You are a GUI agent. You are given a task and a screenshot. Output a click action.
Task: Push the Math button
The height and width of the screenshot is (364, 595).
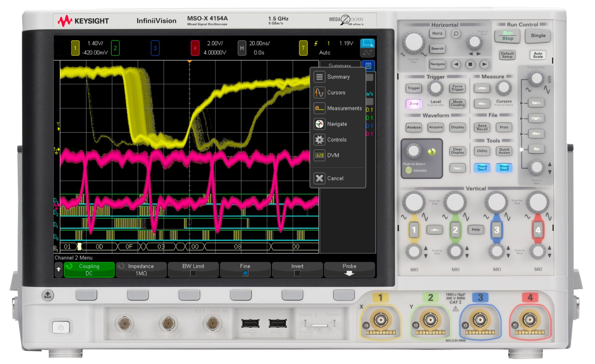[536, 134]
